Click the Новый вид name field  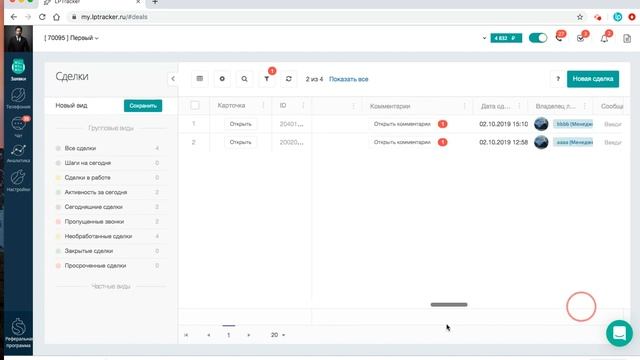71,105
